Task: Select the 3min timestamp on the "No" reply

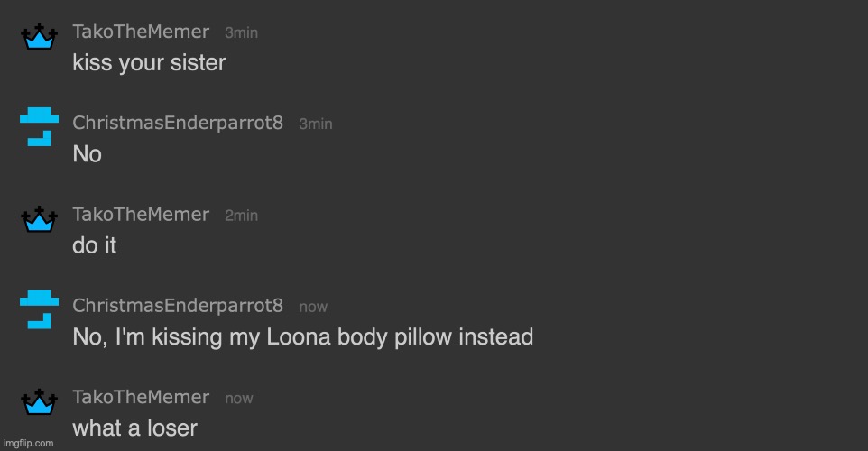Action: [x=316, y=124]
